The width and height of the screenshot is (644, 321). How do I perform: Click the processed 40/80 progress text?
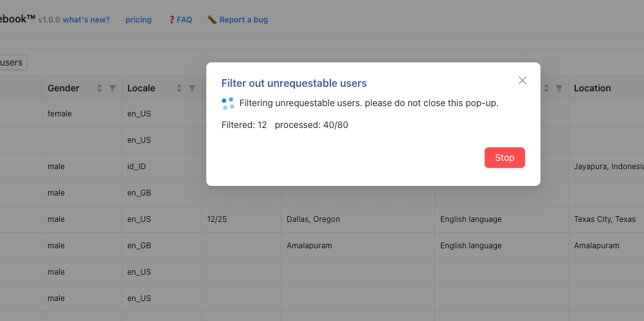click(x=311, y=125)
